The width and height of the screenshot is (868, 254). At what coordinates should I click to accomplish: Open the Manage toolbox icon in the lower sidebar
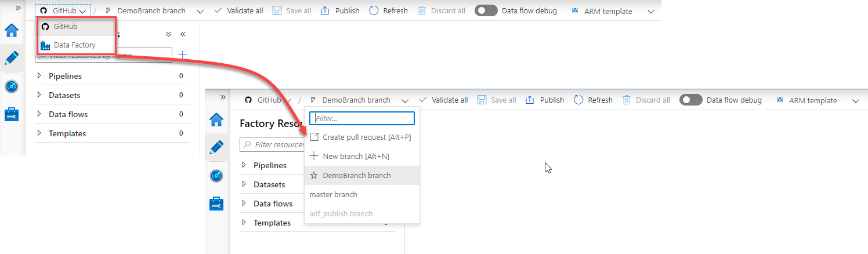(216, 204)
